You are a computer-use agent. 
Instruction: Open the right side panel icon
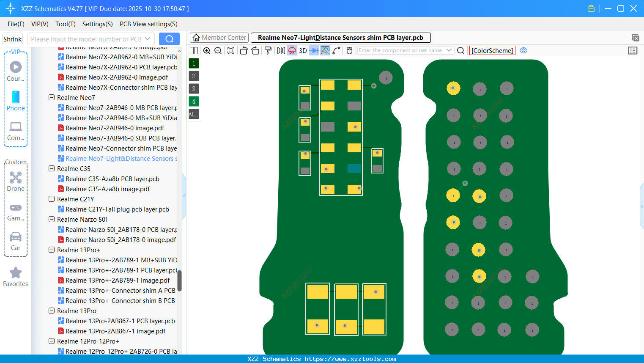633,51
